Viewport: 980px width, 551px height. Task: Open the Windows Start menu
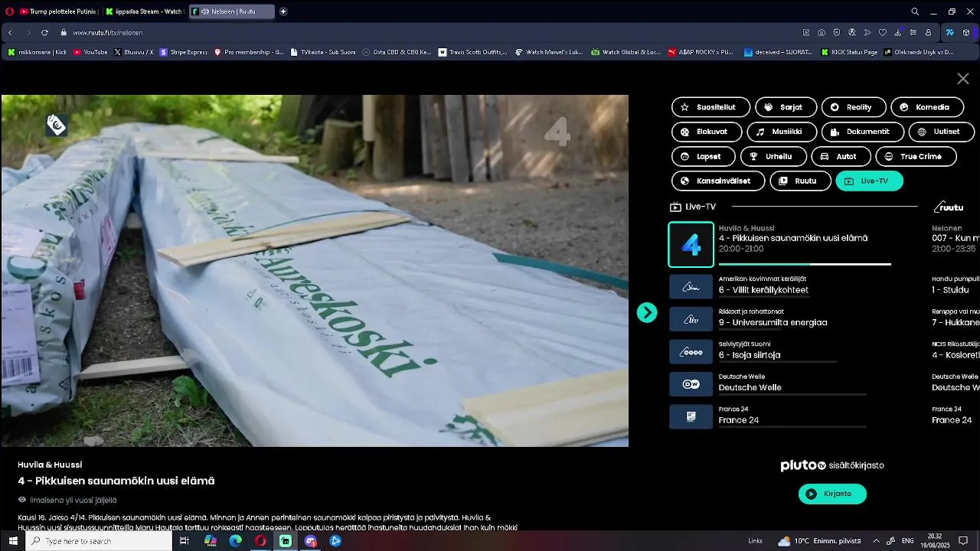[x=13, y=541]
